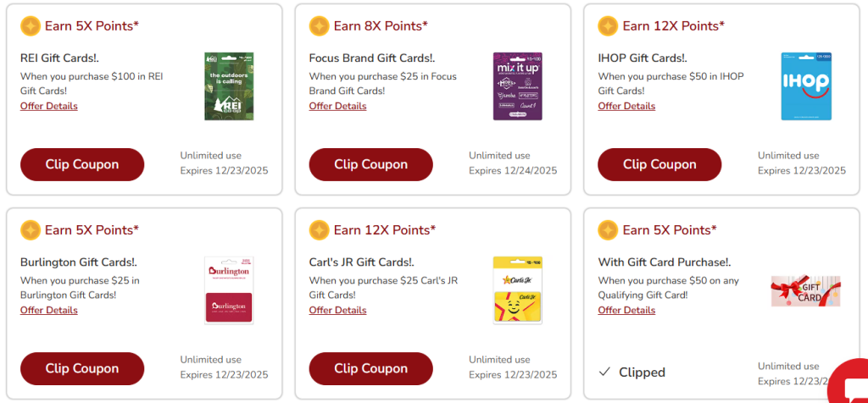Clip the IHOP Gift Cards coupon

coord(659,164)
